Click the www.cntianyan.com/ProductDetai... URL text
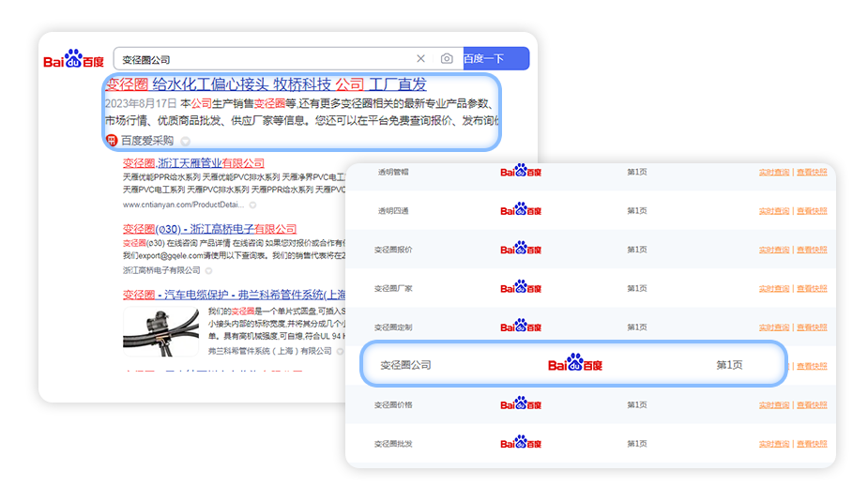The height and width of the screenshot is (502, 868). [x=183, y=205]
